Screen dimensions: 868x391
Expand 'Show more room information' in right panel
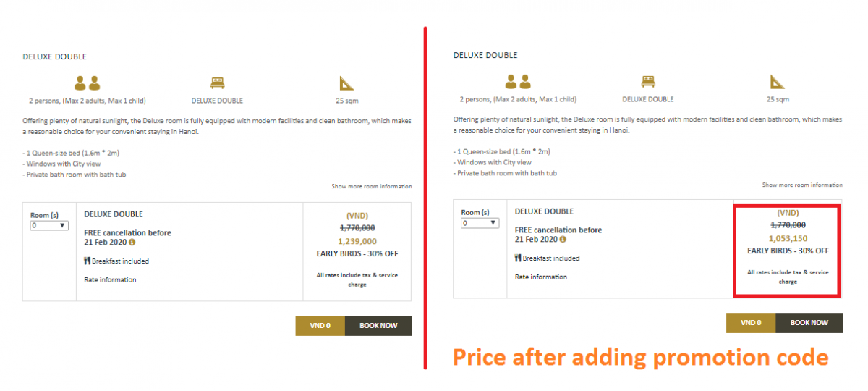pos(802,185)
